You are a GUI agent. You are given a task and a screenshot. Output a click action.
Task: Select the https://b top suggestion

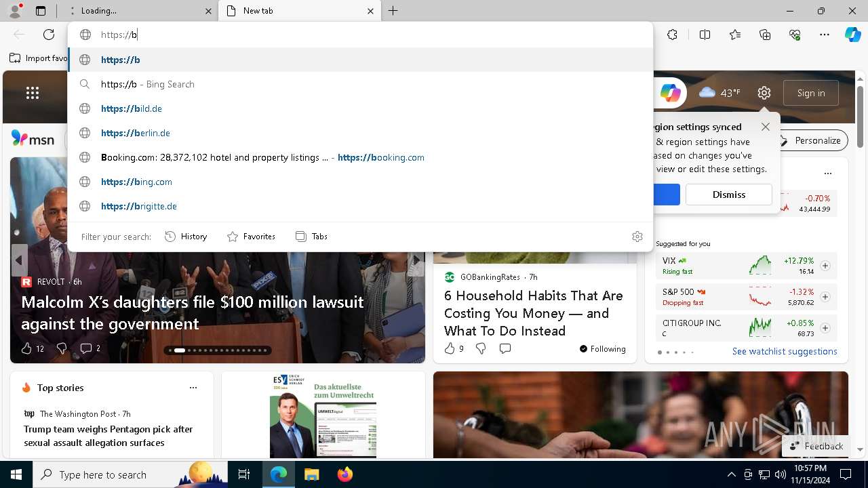click(x=361, y=60)
